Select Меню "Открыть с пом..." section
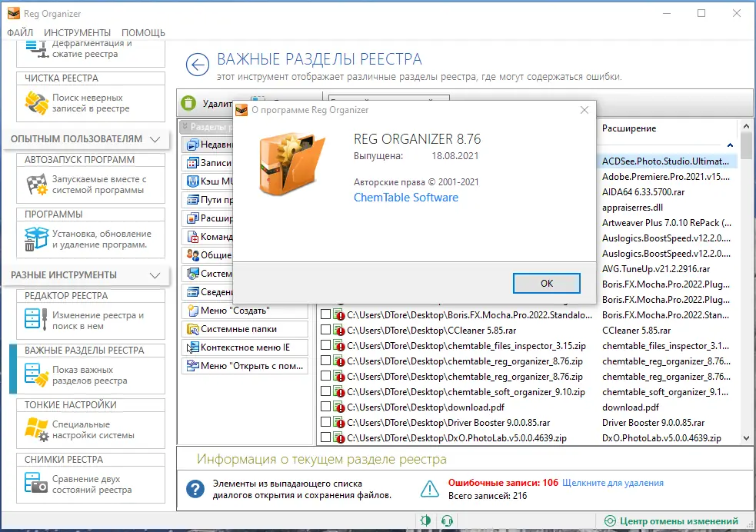This screenshot has height=532, width=756. 245,366
